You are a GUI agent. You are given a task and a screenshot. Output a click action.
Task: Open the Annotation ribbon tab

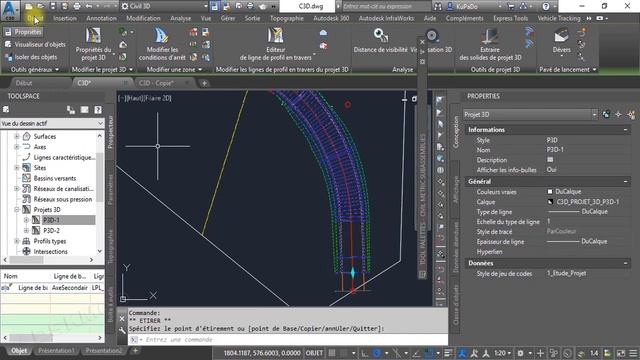(x=101, y=18)
